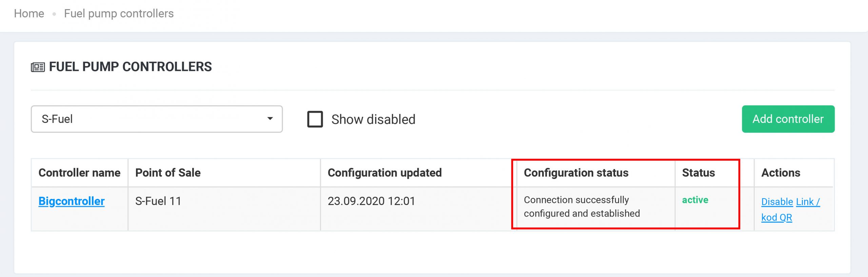The width and height of the screenshot is (868, 277).
Task: Select the S-Fuel 11 point of sale cell
Action: pos(158,201)
